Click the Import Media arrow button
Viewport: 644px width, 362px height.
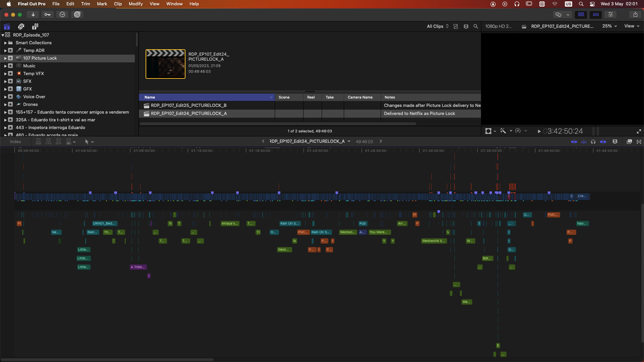(33, 14)
